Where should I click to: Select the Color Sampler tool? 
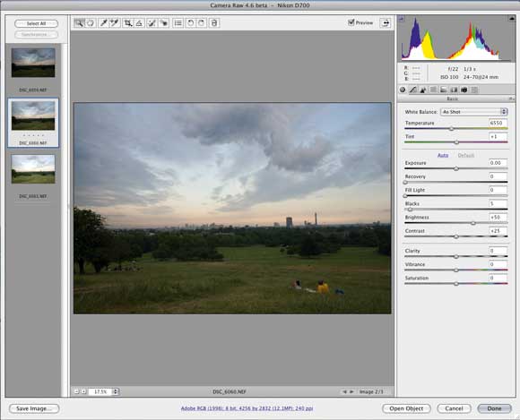pos(115,23)
